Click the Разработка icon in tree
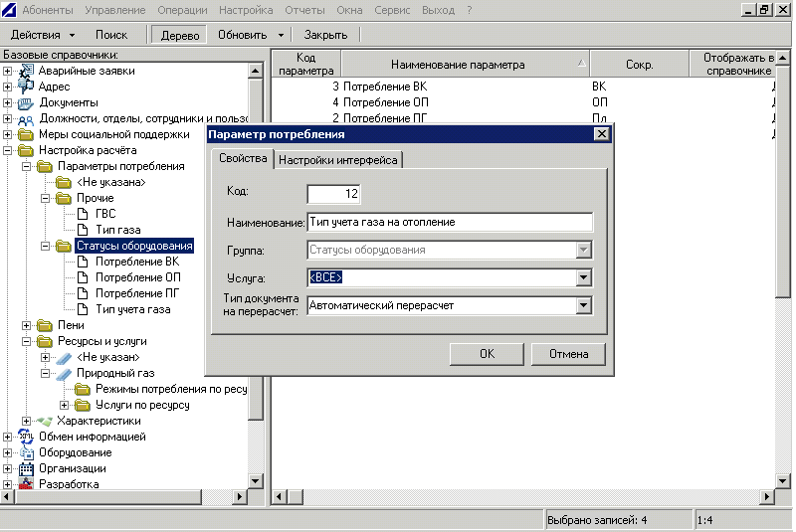 pos(27,484)
